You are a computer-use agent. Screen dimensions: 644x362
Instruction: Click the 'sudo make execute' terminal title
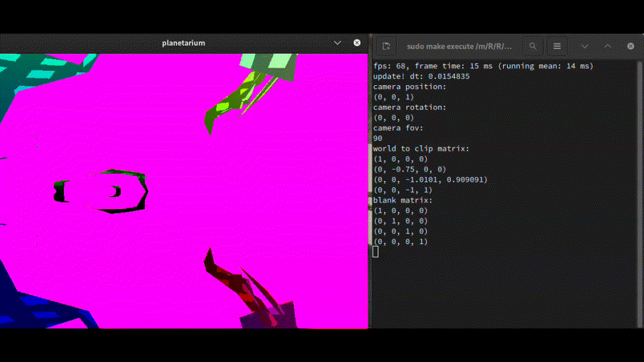click(x=459, y=46)
